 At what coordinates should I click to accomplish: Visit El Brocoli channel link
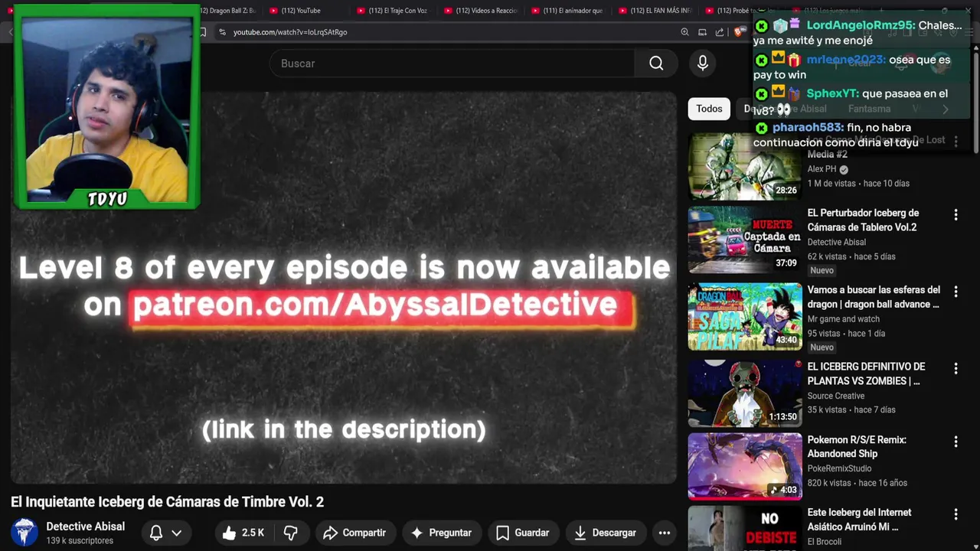coord(824,542)
